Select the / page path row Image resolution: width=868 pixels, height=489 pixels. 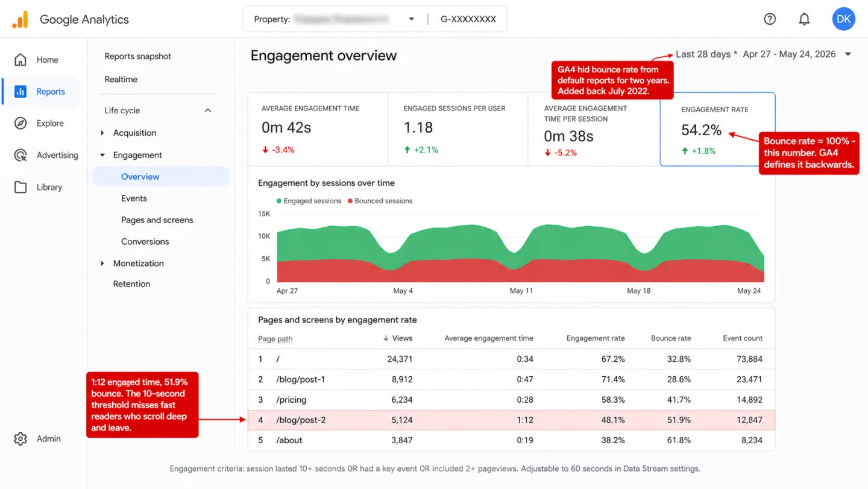click(x=511, y=359)
